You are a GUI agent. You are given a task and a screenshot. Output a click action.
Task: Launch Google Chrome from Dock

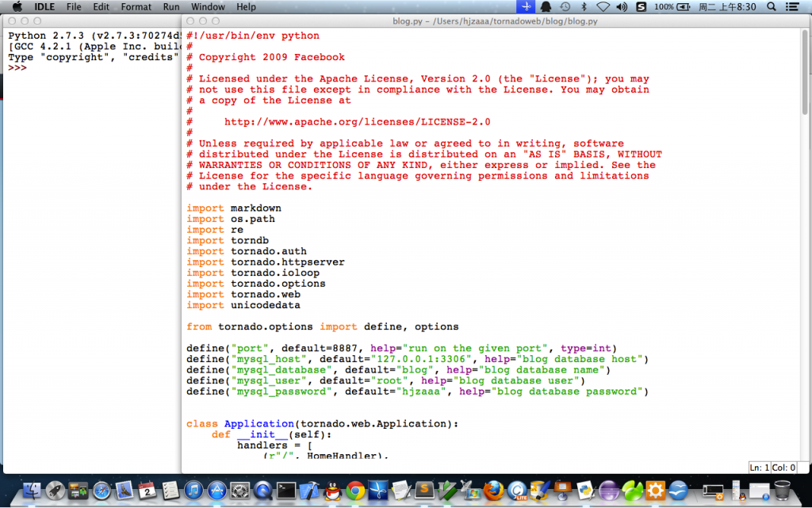[x=355, y=491]
